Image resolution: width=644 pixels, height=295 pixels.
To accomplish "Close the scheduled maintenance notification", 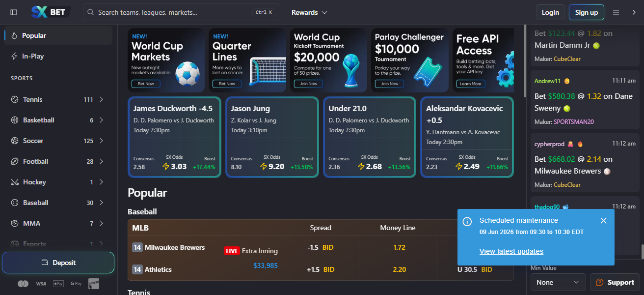I will pyautogui.click(x=604, y=221).
